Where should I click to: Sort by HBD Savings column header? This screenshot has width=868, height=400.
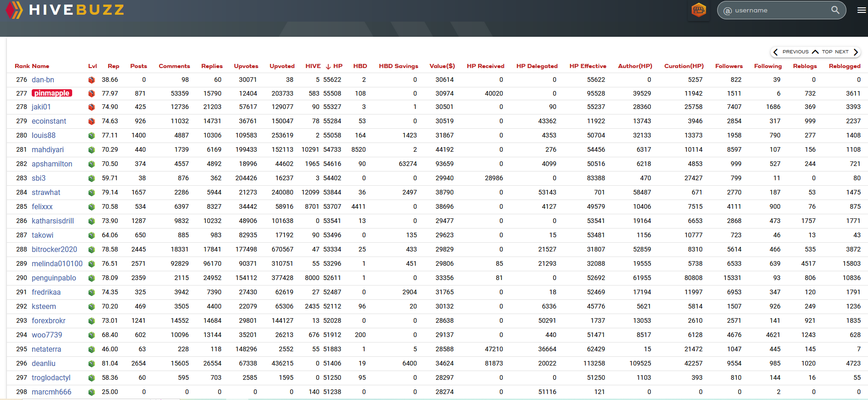click(x=399, y=66)
